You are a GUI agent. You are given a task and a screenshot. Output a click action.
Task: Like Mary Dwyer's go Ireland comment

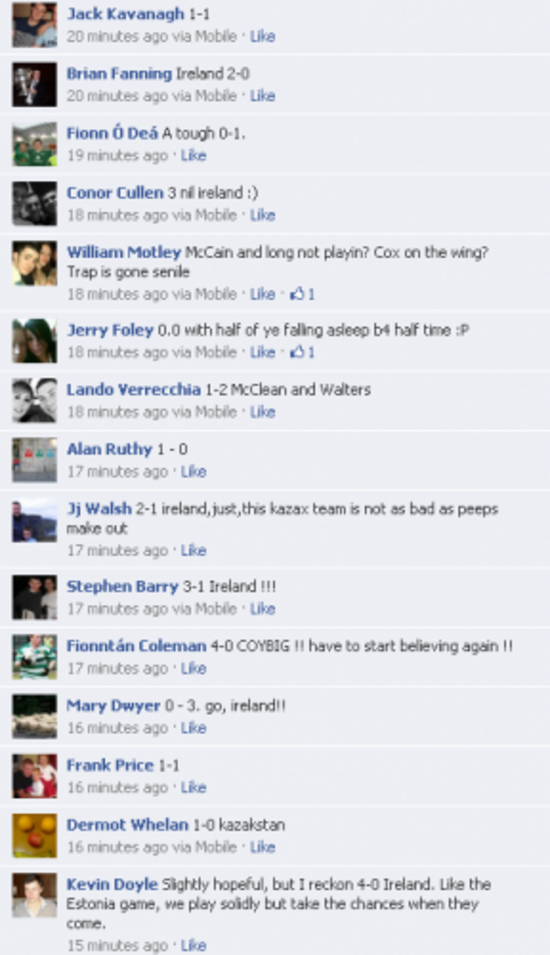[193, 728]
